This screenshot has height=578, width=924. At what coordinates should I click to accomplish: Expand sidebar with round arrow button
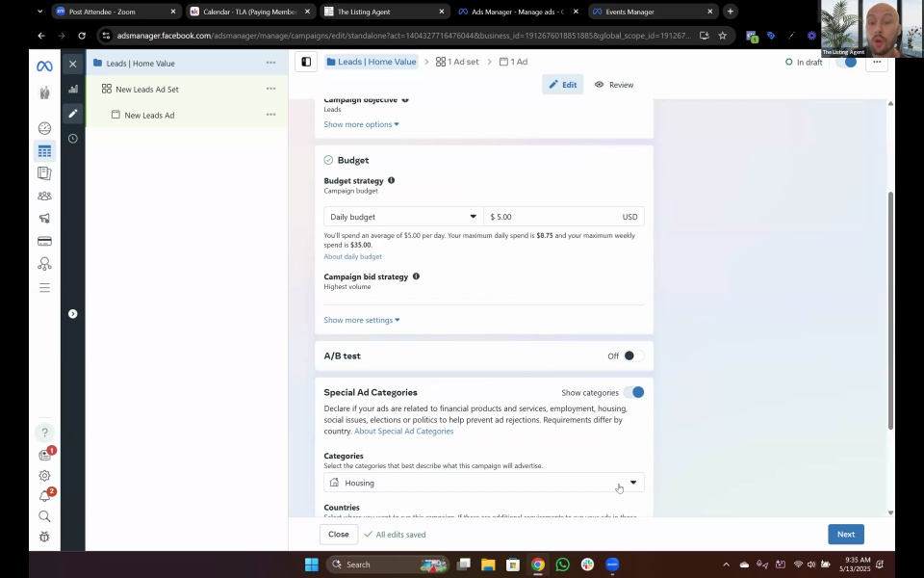(x=72, y=314)
